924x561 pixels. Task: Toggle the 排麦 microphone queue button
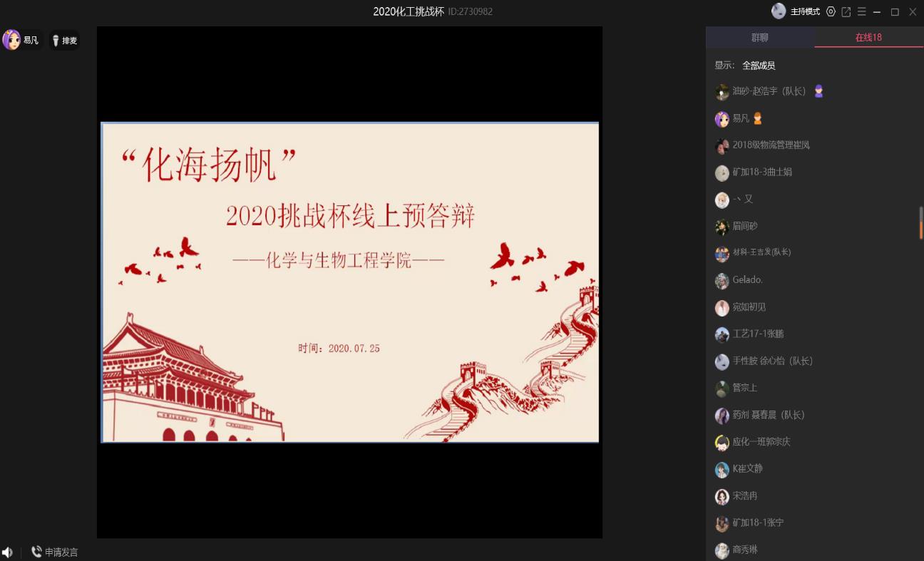point(64,41)
